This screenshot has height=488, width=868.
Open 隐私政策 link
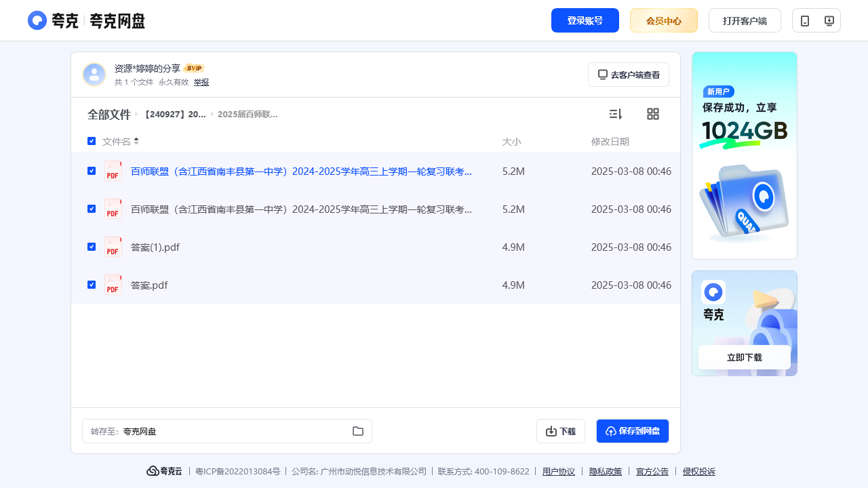(x=606, y=472)
